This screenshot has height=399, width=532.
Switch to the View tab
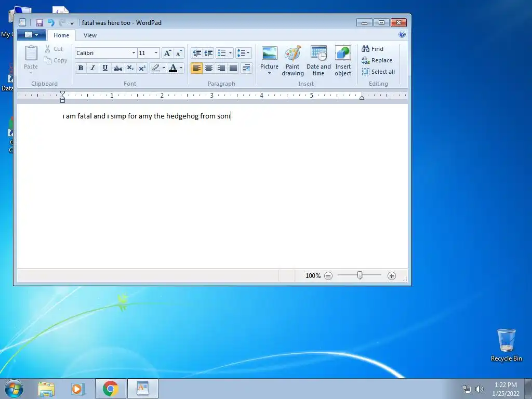pos(90,35)
